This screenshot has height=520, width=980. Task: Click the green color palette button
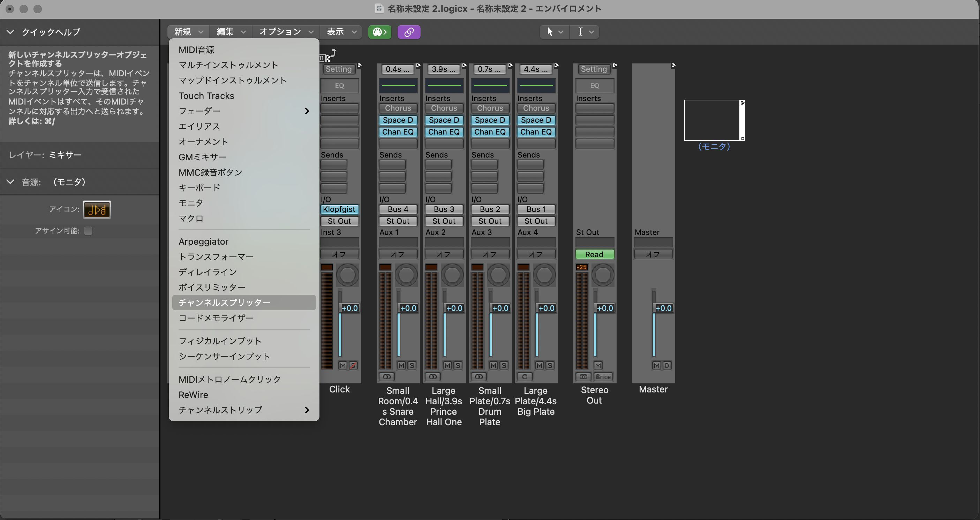[379, 32]
